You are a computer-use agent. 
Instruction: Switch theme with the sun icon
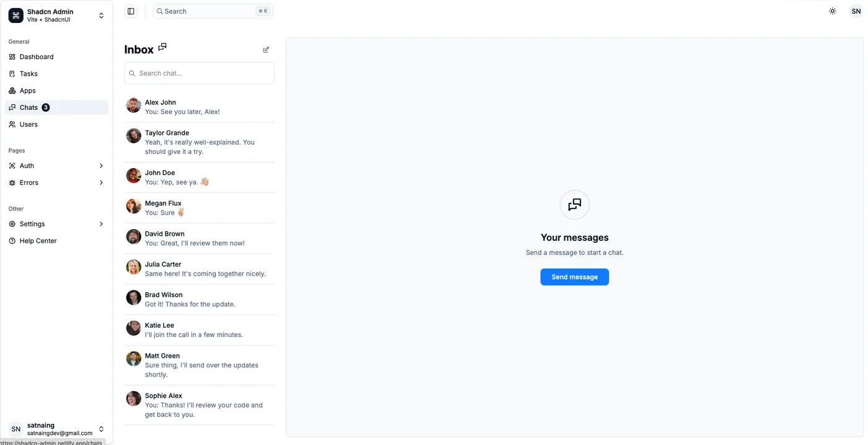click(833, 11)
